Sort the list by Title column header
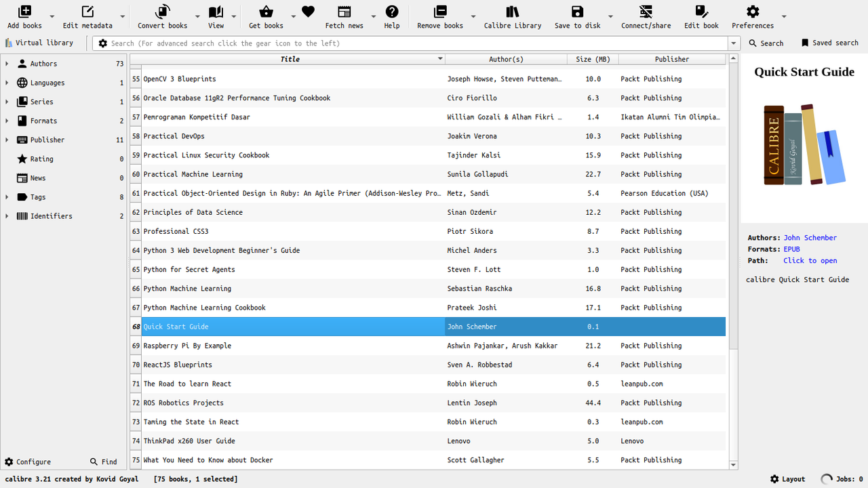Screen dimensions: 868x488 [x=290, y=59]
